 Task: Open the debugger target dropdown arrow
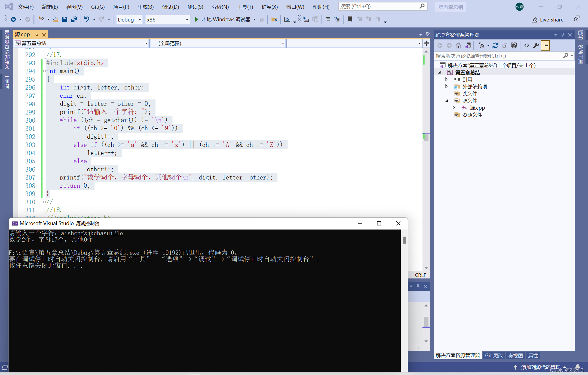255,20
